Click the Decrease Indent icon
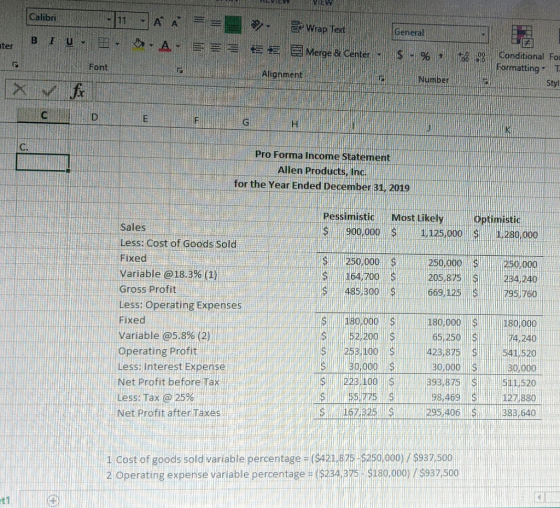Screen dimensions: 560x508 point(256,50)
